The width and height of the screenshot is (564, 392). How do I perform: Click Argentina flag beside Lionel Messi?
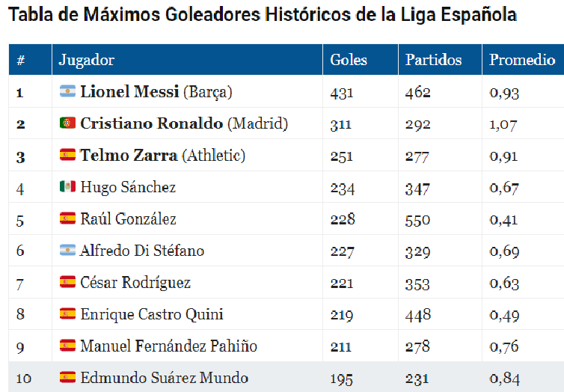tap(67, 92)
